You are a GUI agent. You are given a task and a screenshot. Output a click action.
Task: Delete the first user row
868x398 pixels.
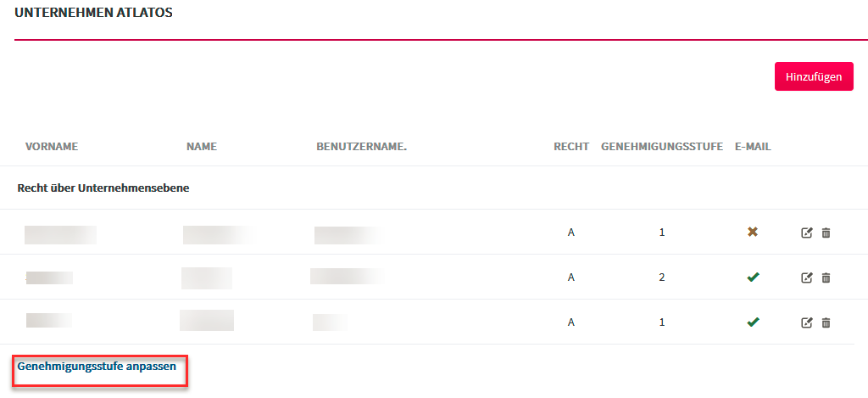[x=826, y=233]
